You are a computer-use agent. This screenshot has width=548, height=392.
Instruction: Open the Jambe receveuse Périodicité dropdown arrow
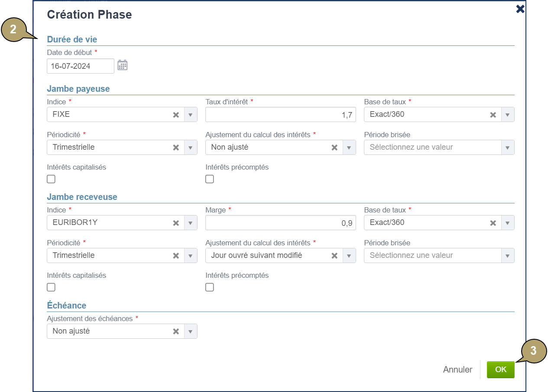pos(191,255)
